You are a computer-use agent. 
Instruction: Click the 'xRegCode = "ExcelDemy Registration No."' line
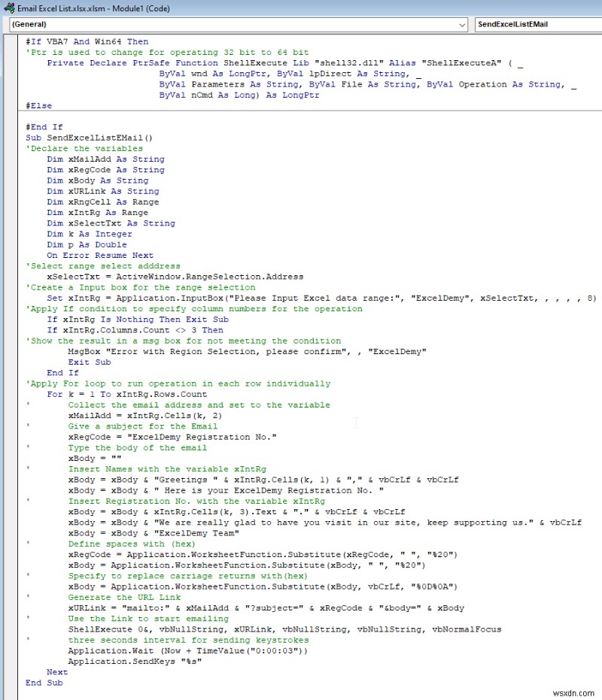tap(172, 437)
